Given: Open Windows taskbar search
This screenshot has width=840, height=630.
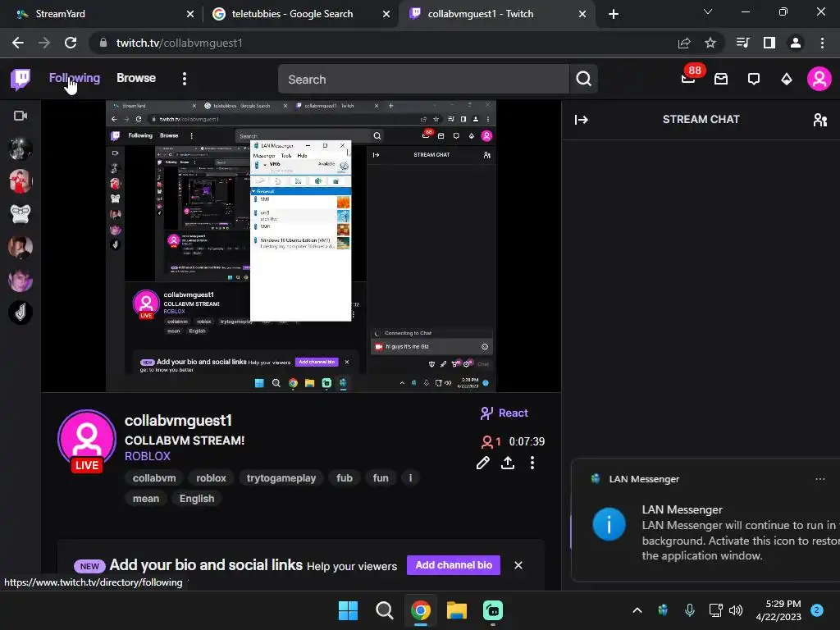Looking at the screenshot, I should [x=384, y=610].
